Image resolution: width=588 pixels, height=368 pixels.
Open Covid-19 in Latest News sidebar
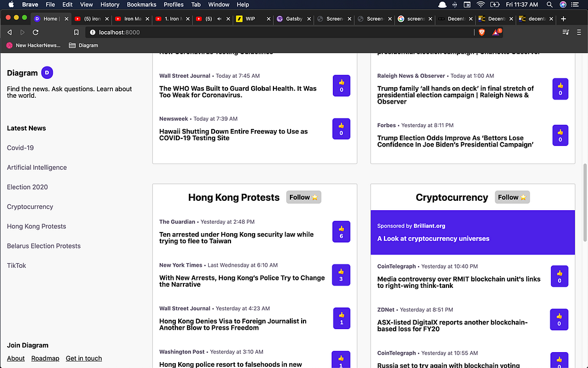tap(20, 148)
